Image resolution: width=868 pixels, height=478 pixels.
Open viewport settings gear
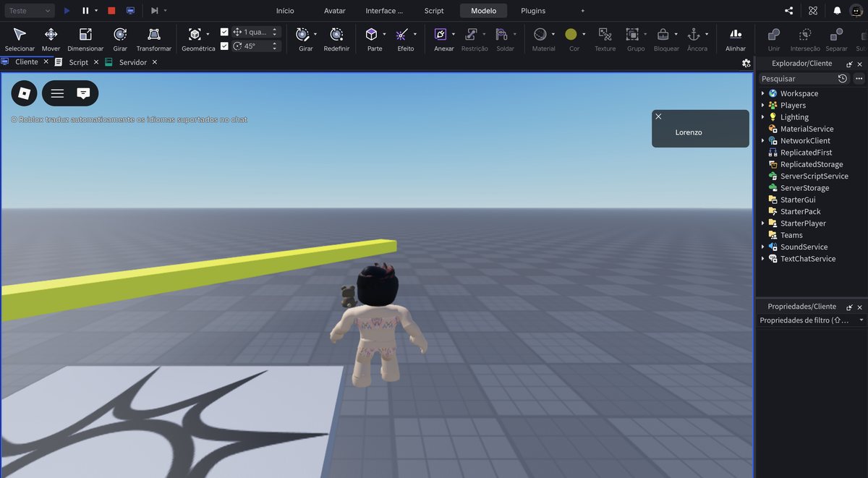click(x=746, y=63)
